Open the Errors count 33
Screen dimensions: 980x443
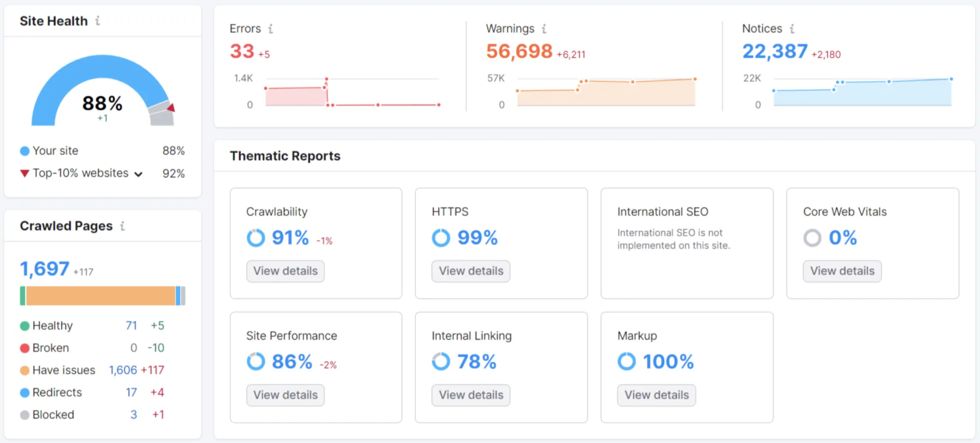tap(242, 51)
